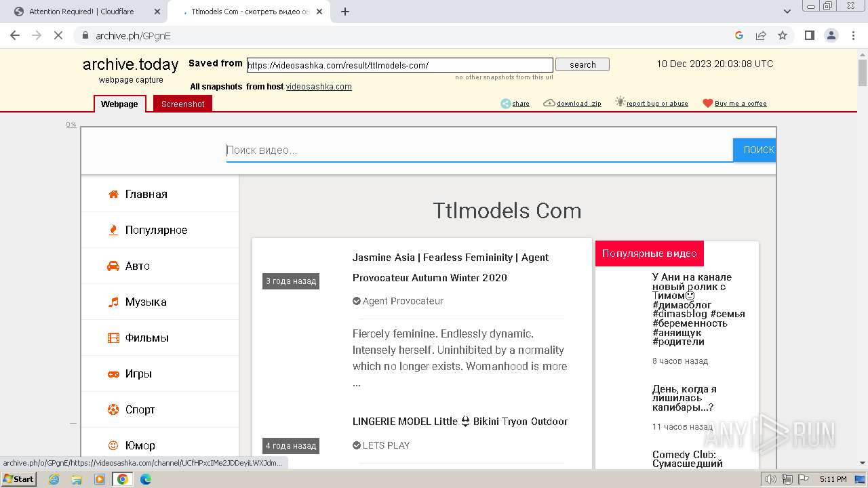Stop loading the page
Screen dimensions: 868x488
[x=58, y=35]
